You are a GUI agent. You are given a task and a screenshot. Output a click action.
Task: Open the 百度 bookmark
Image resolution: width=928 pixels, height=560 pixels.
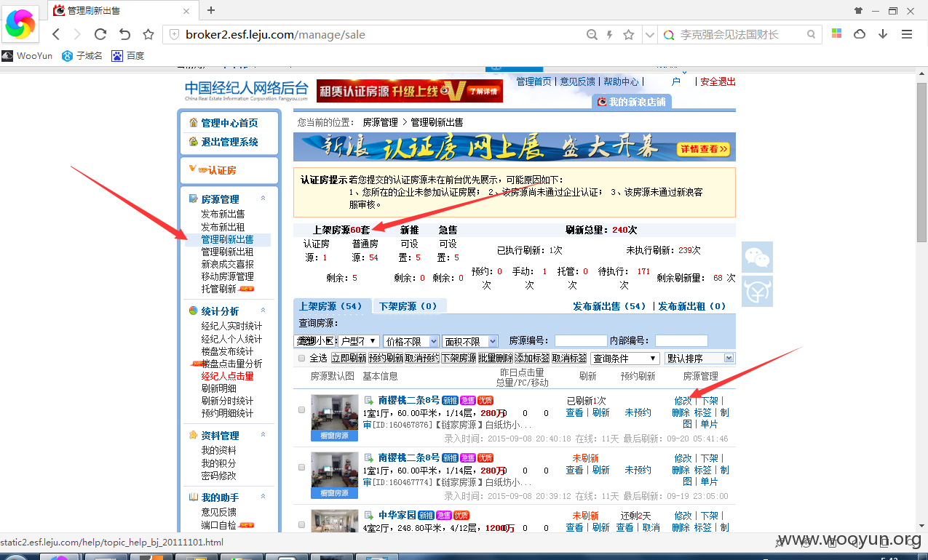[x=128, y=55]
